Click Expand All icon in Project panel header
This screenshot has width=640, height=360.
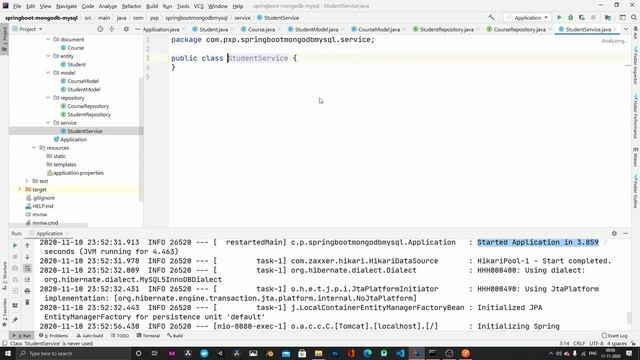(112, 29)
